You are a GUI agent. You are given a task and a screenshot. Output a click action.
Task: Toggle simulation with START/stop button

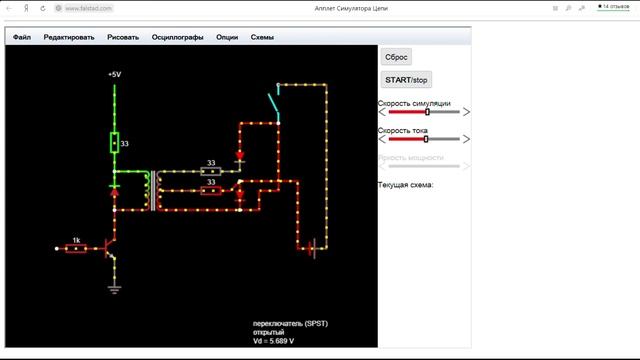pos(406,80)
